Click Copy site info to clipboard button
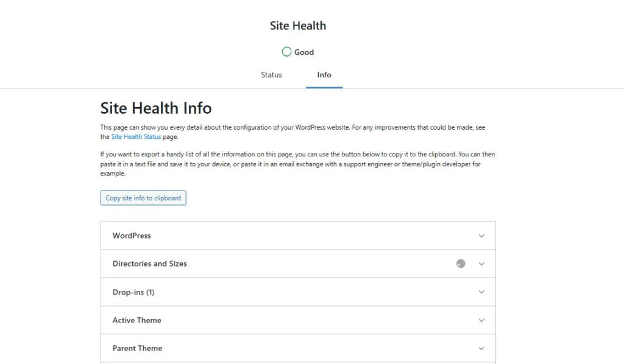 pyautogui.click(x=143, y=198)
